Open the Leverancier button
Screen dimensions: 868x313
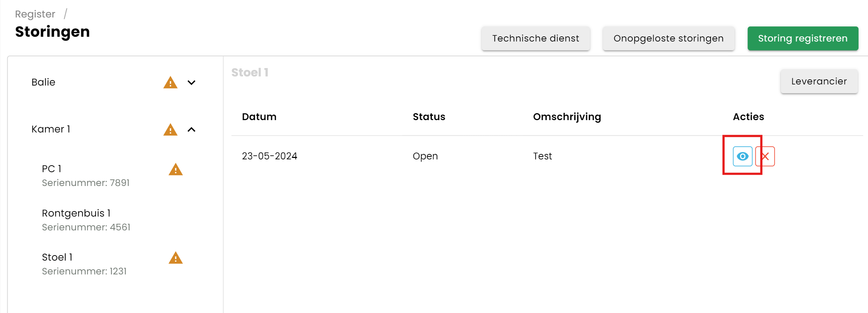click(x=819, y=81)
